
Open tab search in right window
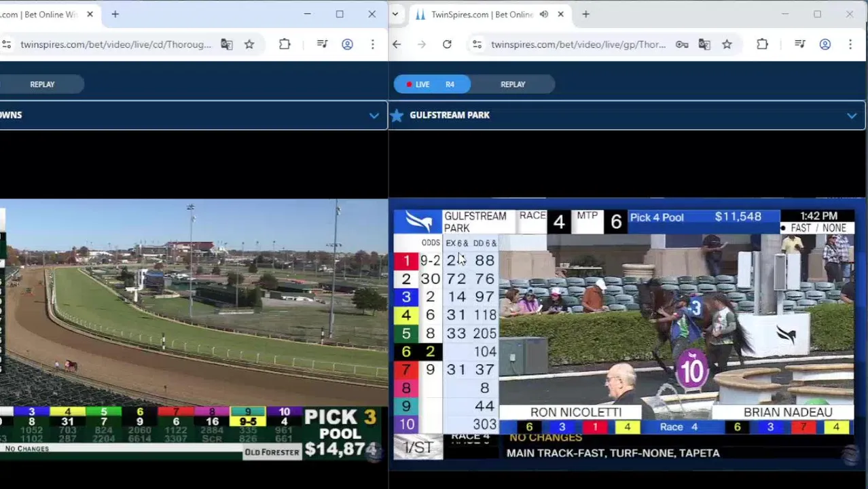(x=395, y=14)
